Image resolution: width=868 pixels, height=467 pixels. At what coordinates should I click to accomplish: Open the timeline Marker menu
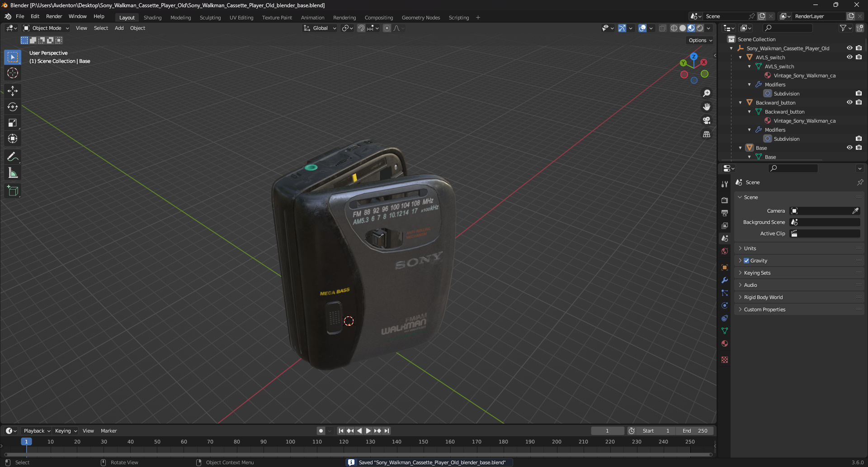pos(108,431)
